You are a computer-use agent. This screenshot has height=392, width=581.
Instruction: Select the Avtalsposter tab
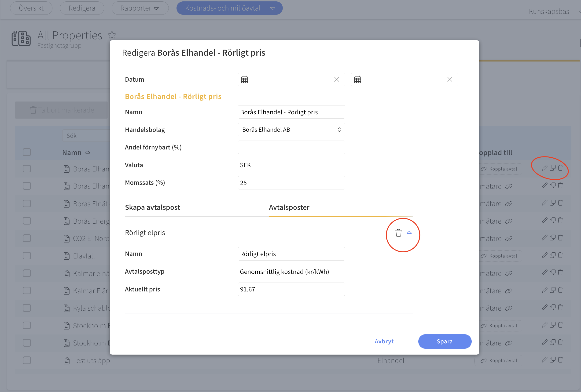(289, 207)
